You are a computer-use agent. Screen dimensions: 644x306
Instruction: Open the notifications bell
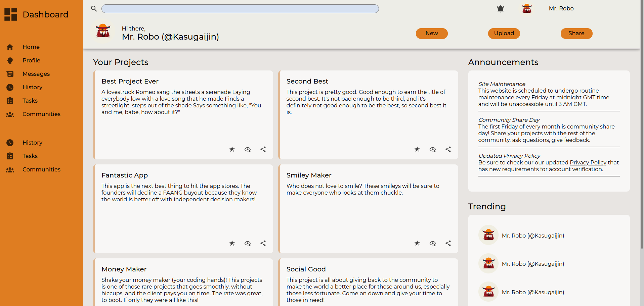pyautogui.click(x=500, y=9)
